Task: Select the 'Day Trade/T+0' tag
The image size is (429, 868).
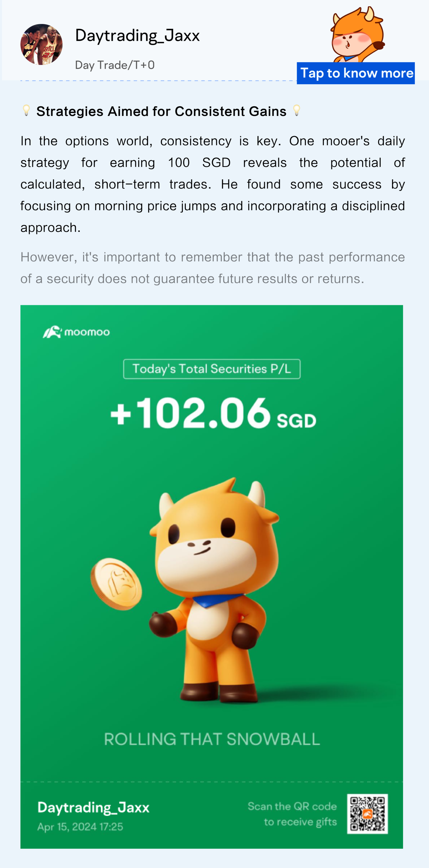Action: 114,65
